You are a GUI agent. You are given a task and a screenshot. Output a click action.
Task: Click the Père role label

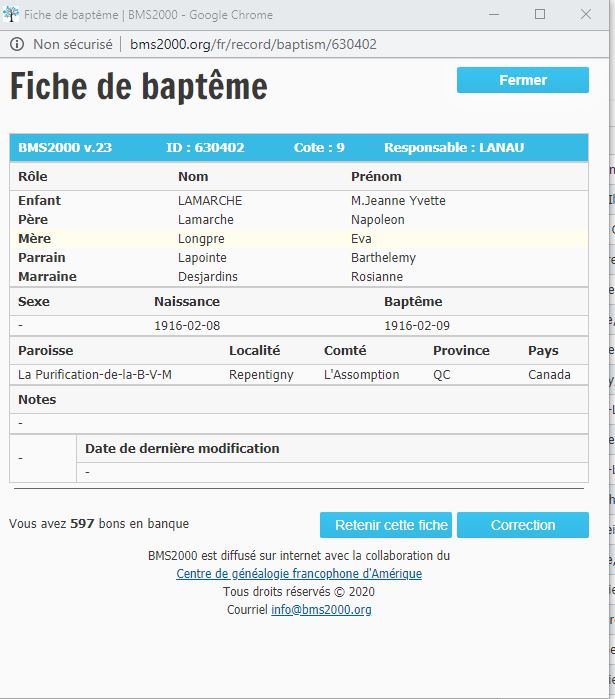point(33,220)
